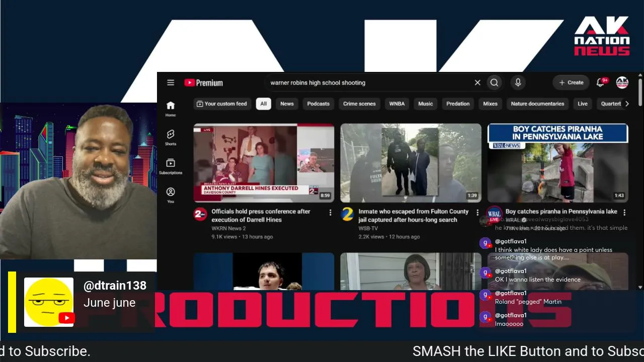
Task: Clear the search query with the X
Action: coord(477,82)
